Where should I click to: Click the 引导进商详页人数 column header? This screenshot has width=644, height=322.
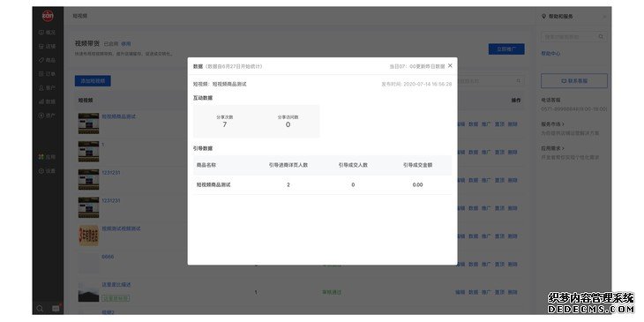tap(288, 165)
